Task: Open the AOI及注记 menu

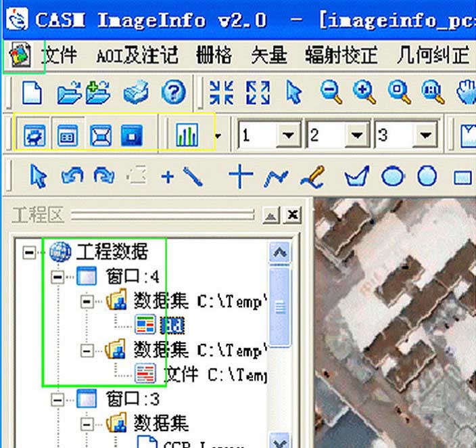Action: click(x=137, y=55)
